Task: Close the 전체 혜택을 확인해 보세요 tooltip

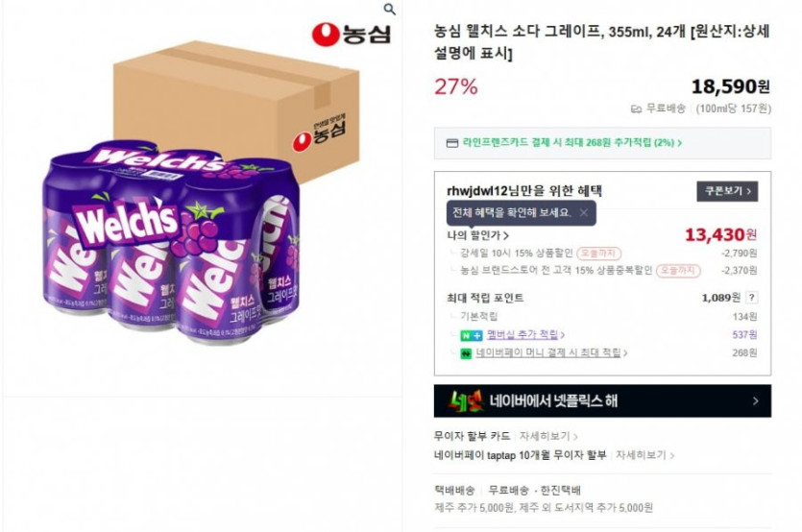Action: click(x=584, y=213)
